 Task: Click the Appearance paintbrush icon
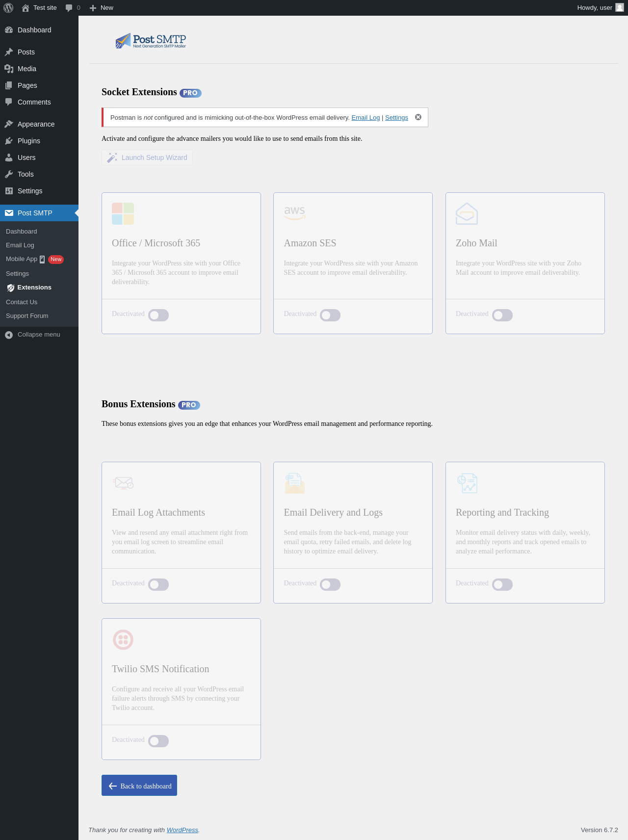pos(9,124)
